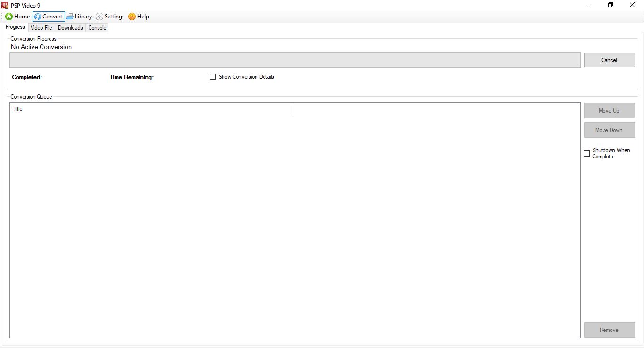Open the Convert section label
This screenshot has height=348, width=644.
pos(52,17)
